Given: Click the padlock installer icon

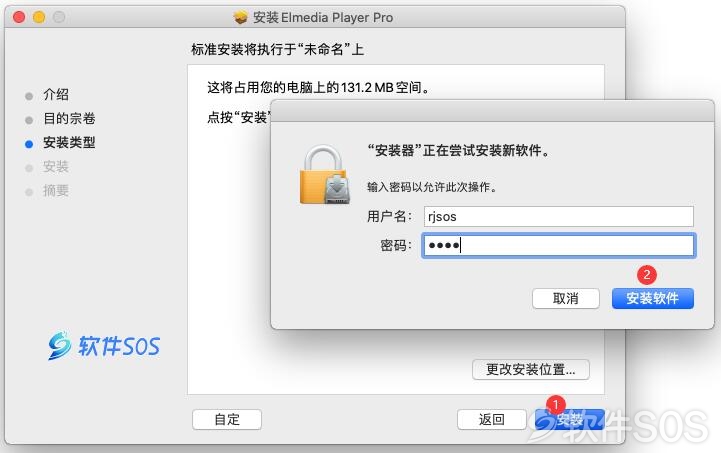Looking at the screenshot, I should (325, 175).
